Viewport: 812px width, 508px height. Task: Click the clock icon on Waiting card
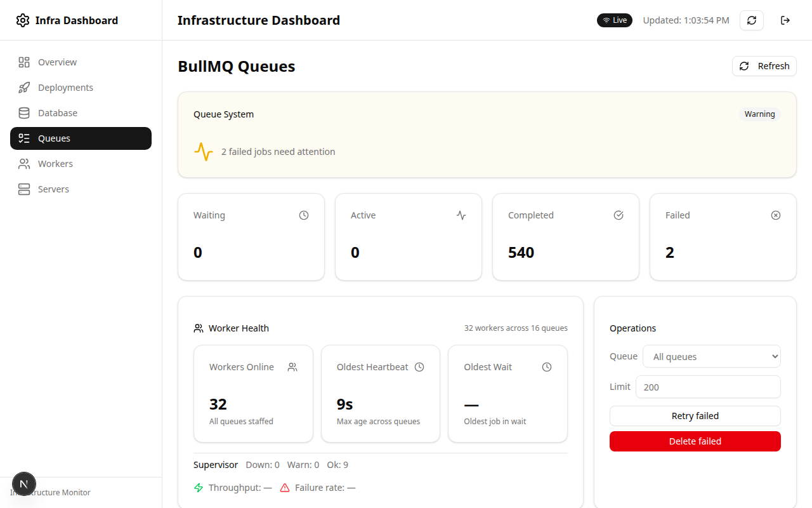[304, 215]
